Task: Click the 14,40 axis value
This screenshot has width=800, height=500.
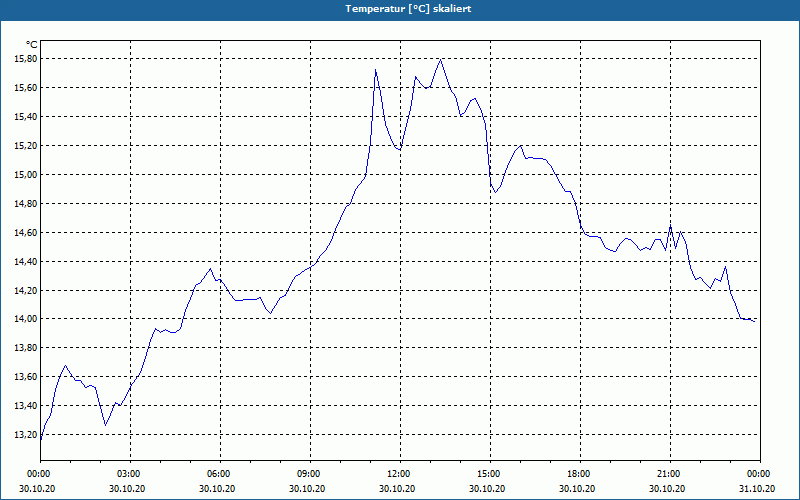Action: pyautogui.click(x=27, y=262)
